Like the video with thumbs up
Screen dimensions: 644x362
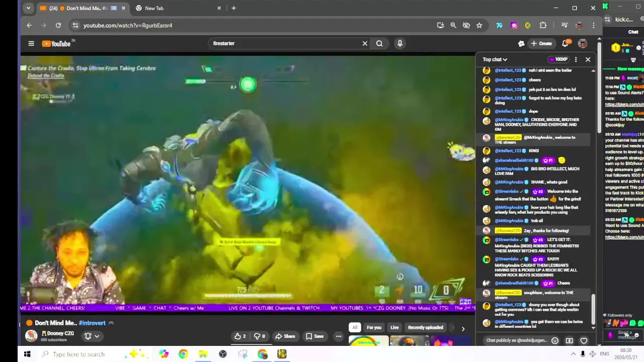[x=240, y=336]
